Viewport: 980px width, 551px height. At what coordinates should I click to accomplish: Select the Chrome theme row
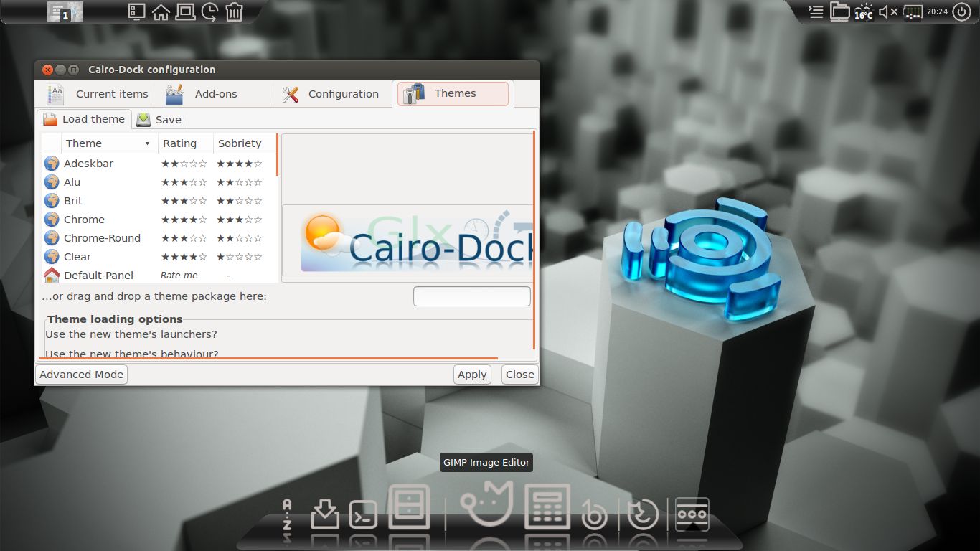point(159,220)
